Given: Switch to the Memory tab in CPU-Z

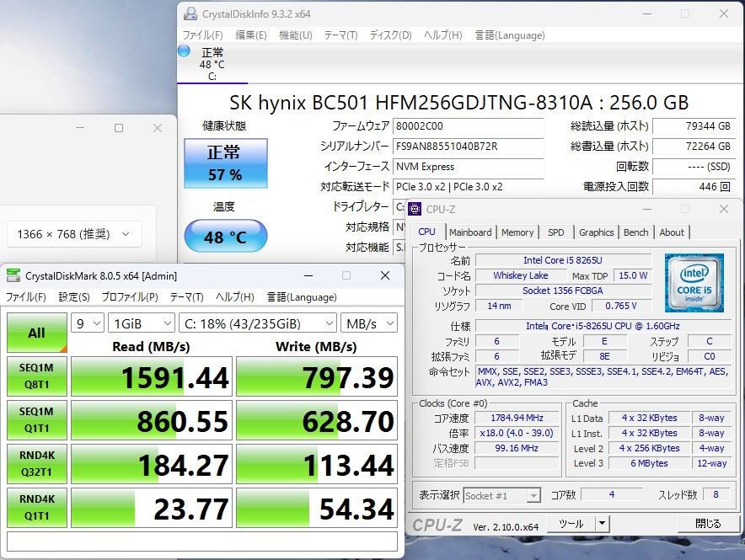Looking at the screenshot, I should (x=517, y=232).
